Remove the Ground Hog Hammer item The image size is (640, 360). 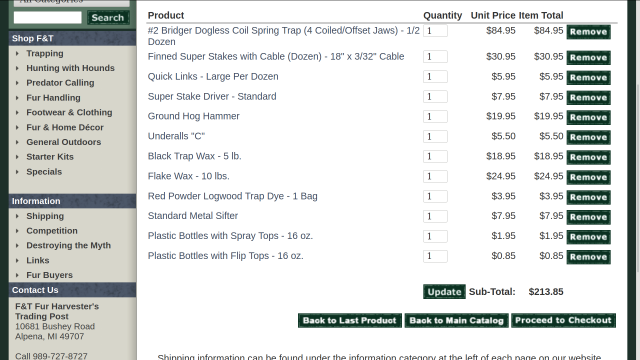point(588,117)
